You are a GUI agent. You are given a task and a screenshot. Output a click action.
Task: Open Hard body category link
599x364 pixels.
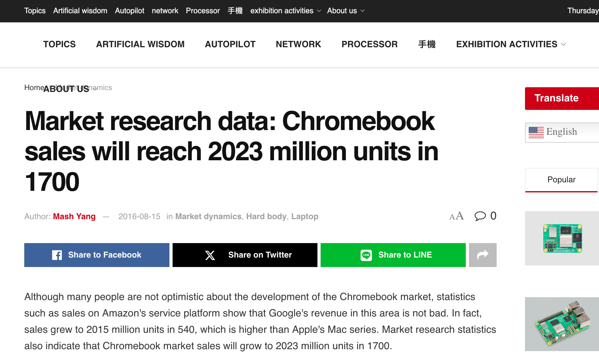tap(266, 217)
